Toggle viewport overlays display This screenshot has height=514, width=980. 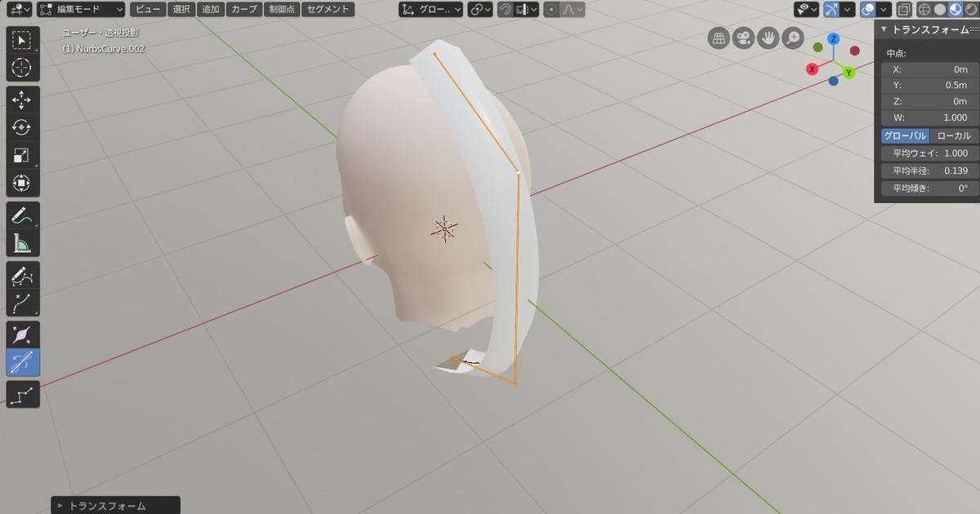869,10
